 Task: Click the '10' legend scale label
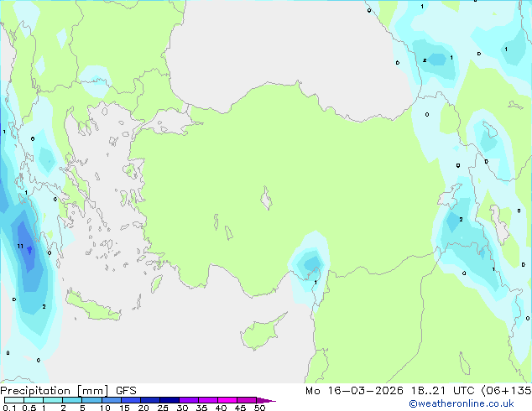(x=105, y=408)
